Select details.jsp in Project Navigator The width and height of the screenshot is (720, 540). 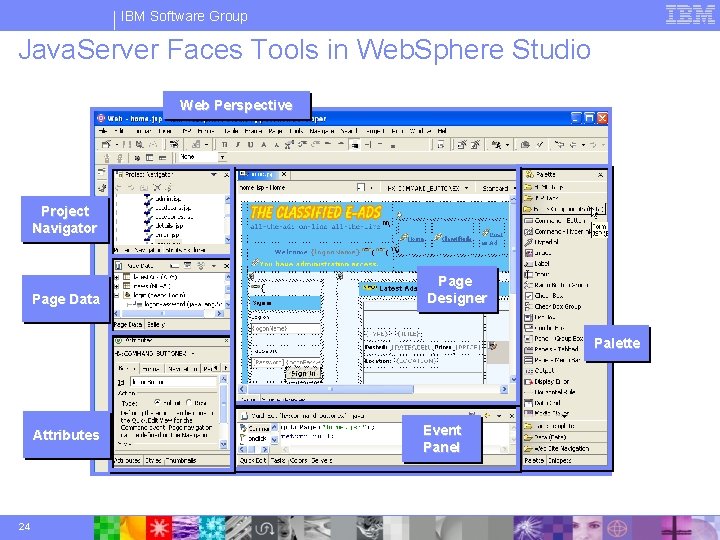[x=169, y=226]
